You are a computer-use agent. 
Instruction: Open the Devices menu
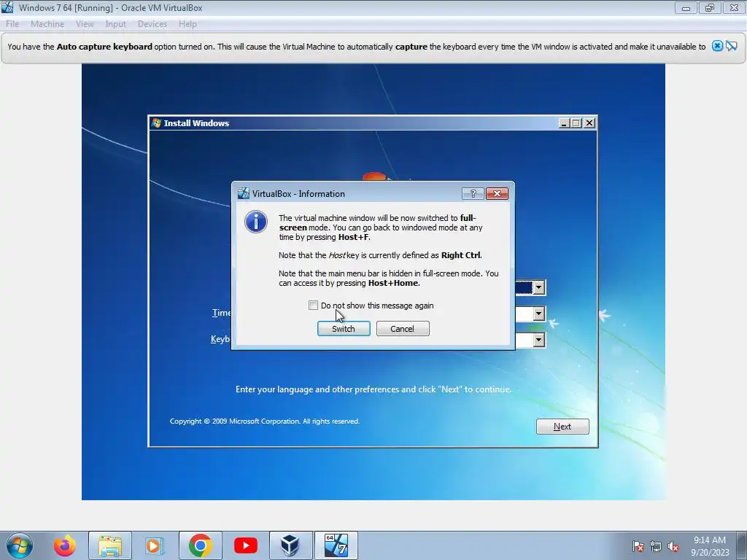[152, 24]
